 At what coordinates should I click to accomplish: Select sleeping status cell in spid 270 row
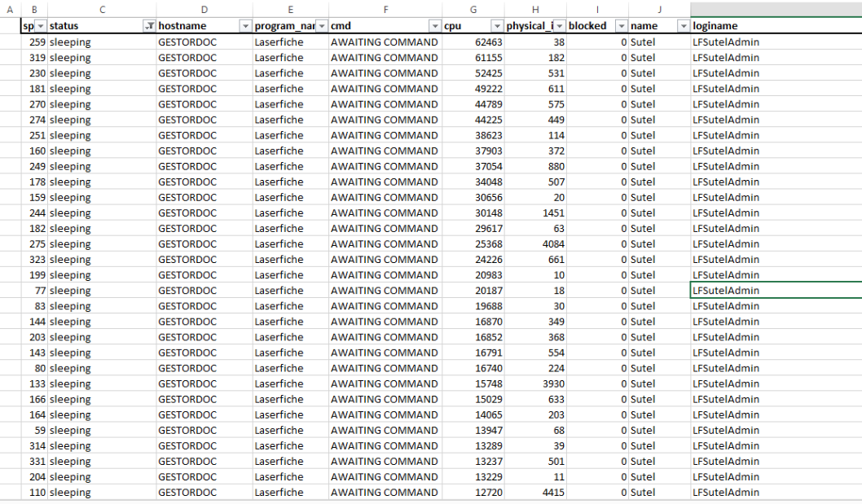tap(103, 104)
